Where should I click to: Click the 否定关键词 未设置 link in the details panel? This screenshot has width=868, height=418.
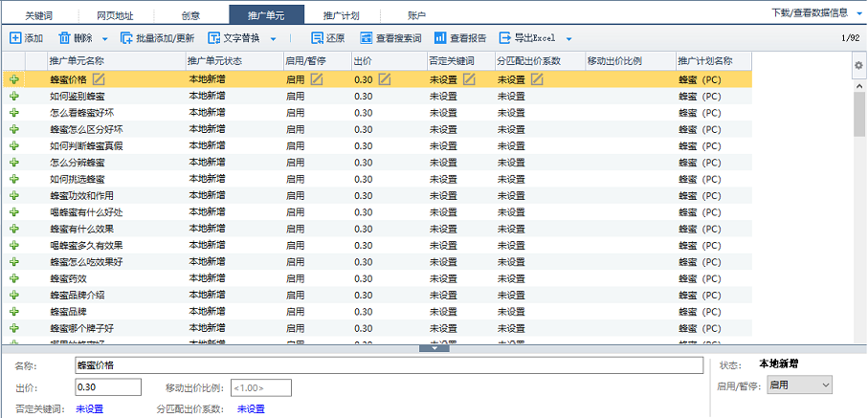[x=90, y=409]
